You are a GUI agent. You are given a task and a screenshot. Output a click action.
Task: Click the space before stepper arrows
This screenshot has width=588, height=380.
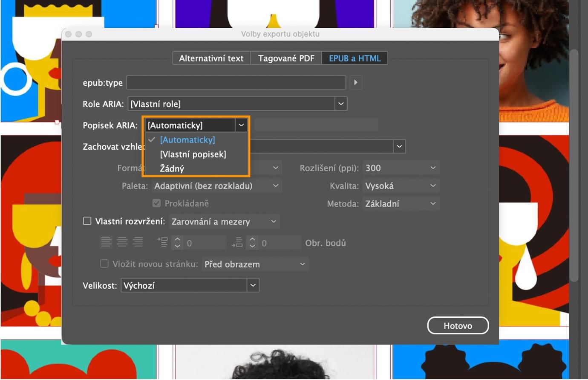pos(177,243)
